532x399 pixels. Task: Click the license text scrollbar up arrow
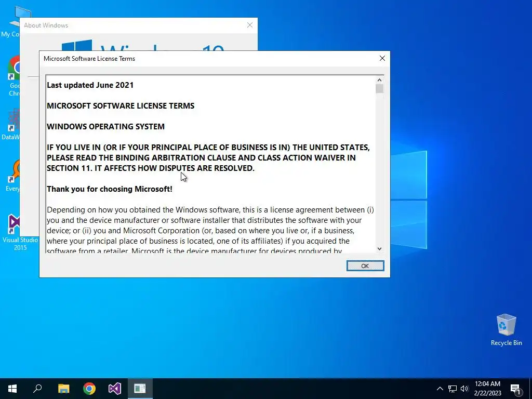click(x=379, y=79)
